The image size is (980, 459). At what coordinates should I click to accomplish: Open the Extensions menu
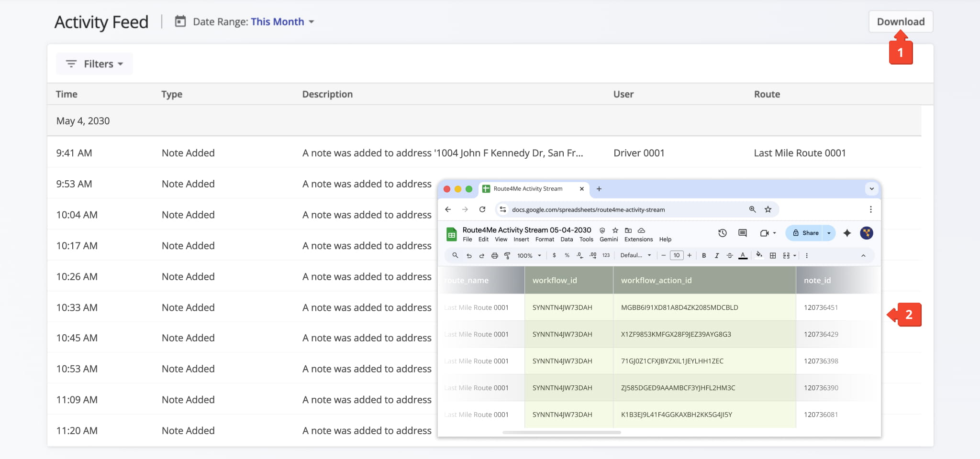point(638,240)
